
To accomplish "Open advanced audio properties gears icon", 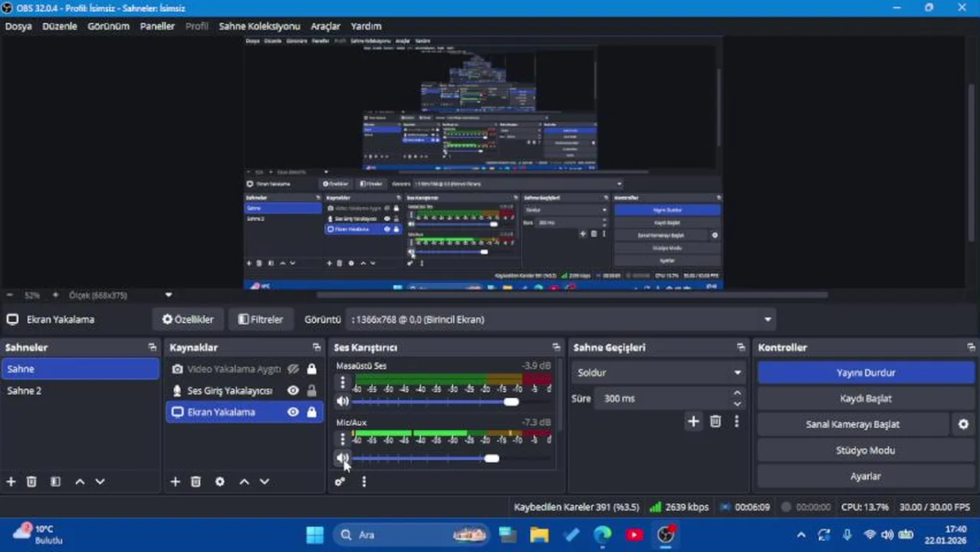I will click(x=340, y=481).
